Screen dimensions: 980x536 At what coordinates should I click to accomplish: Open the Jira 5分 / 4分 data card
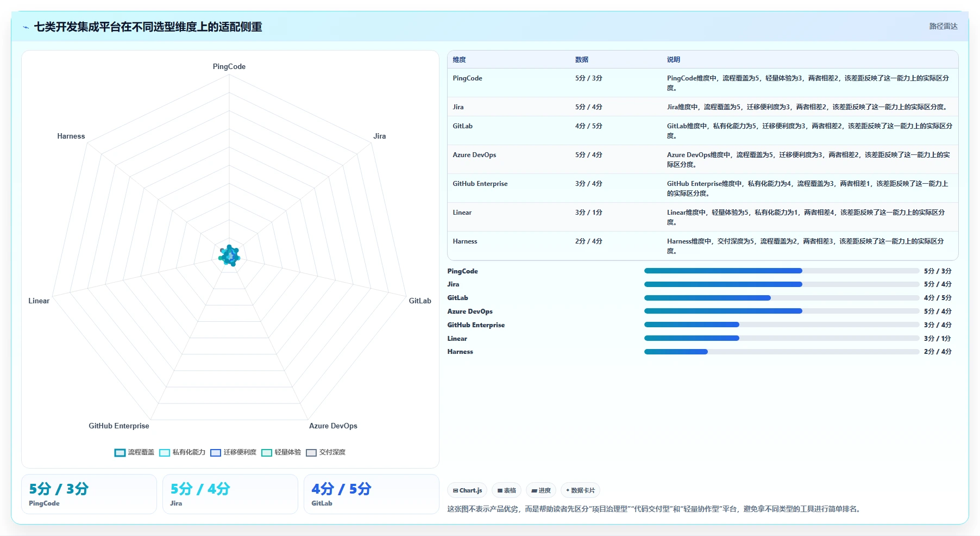[x=230, y=494]
